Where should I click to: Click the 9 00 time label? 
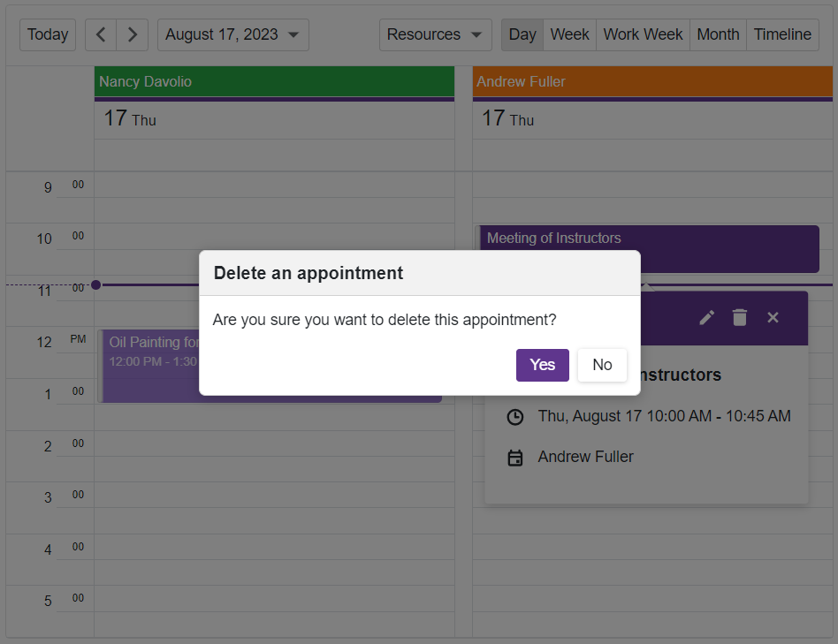[x=64, y=186]
